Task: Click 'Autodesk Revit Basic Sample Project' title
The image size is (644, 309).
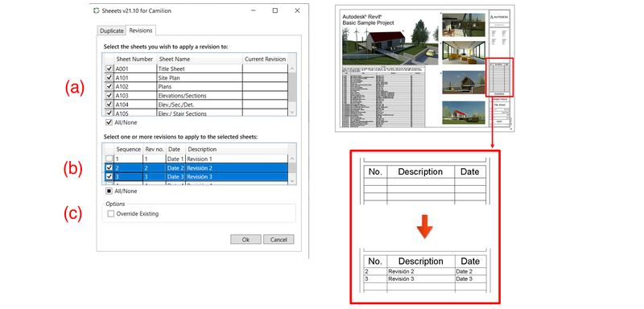Action: [x=369, y=19]
